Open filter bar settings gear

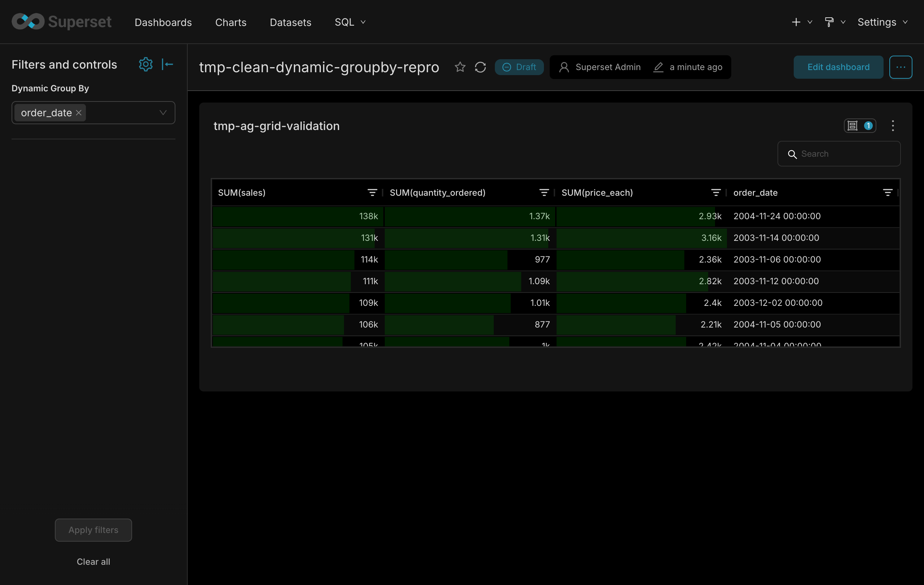[x=146, y=64]
